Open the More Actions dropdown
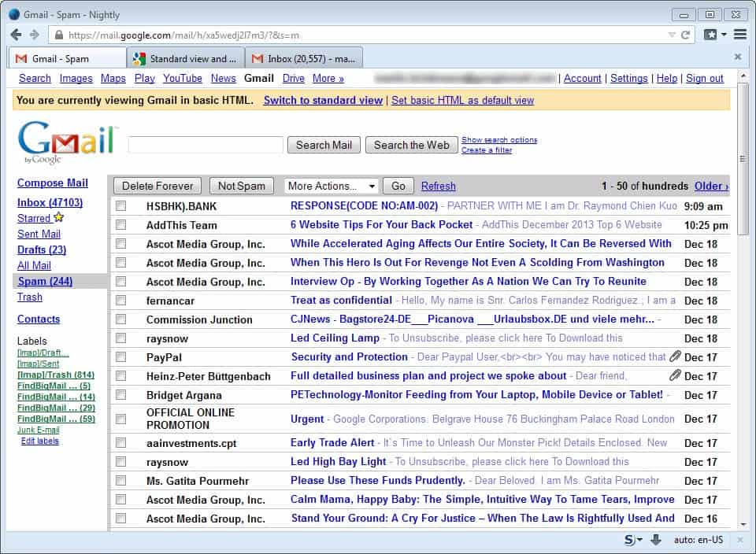Image resolution: width=756 pixels, height=554 pixels. [331, 186]
